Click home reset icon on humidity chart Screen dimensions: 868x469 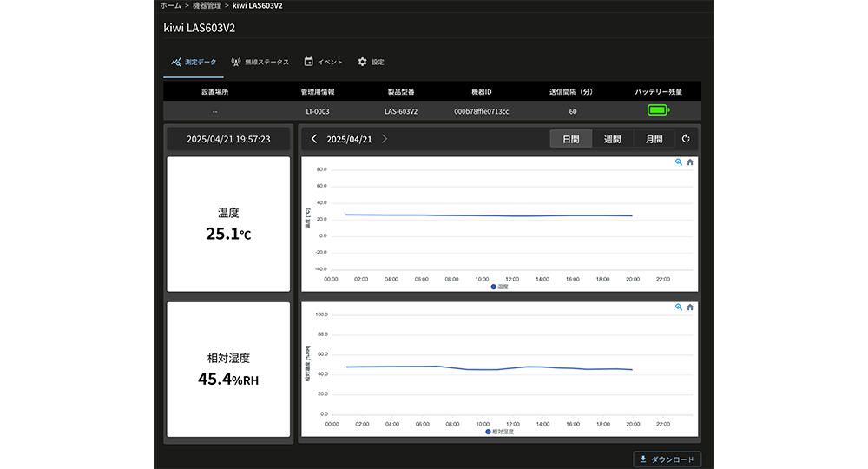(690, 307)
